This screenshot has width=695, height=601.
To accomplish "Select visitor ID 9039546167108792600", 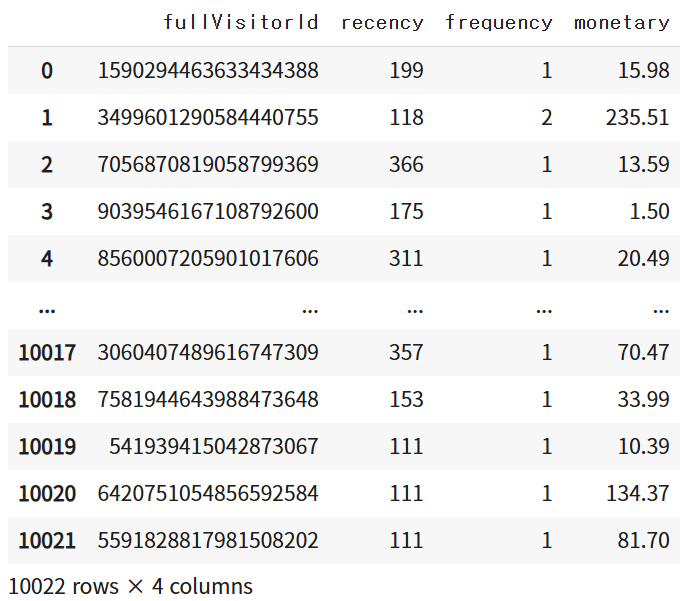I will (x=208, y=211).
